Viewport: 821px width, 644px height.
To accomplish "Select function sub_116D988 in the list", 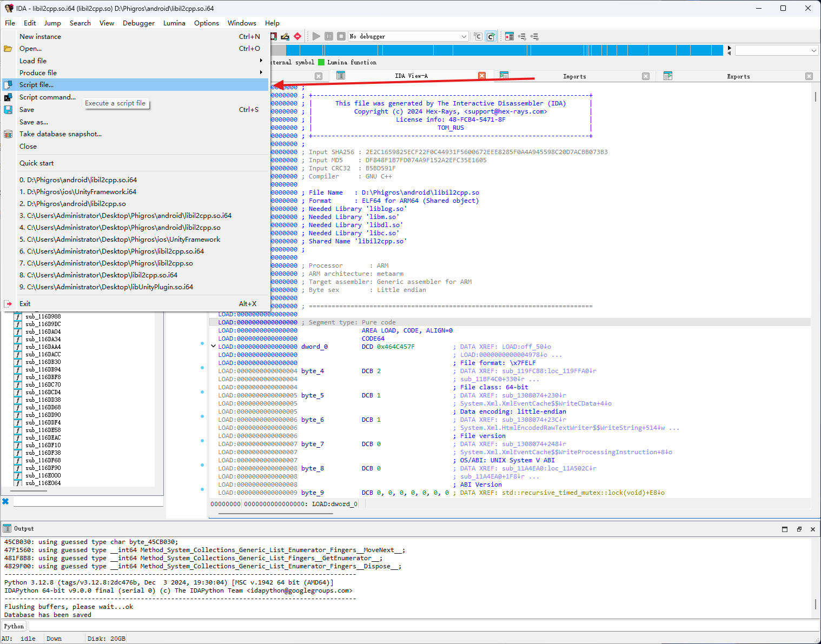I will pyautogui.click(x=43, y=317).
